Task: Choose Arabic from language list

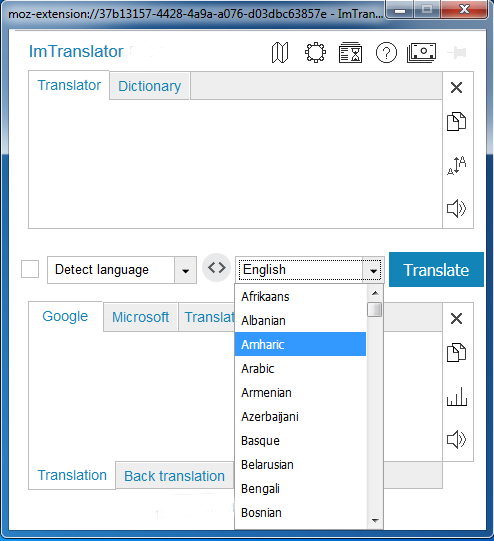Action: pos(300,368)
